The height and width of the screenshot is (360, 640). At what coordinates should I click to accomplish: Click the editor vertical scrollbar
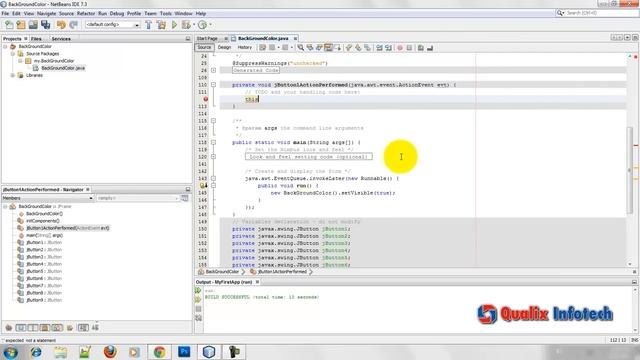pos(630,169)
